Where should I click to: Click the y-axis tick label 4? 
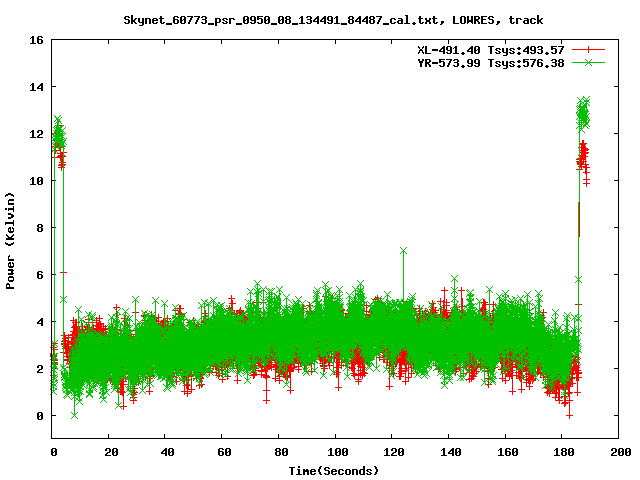click(x=40, y=322)
